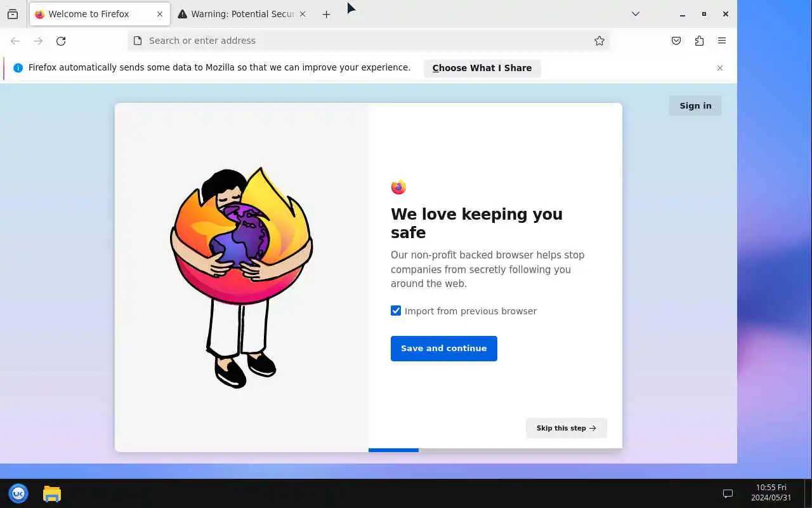The image size is (812, 508).
Task: Open the Save to Pocket icon
Action: pos(676,41)
